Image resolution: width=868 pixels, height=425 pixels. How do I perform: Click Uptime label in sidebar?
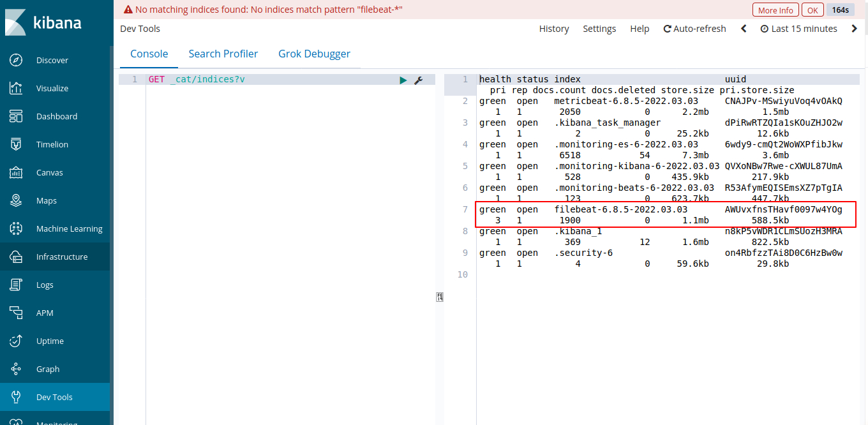coord(50,341)
